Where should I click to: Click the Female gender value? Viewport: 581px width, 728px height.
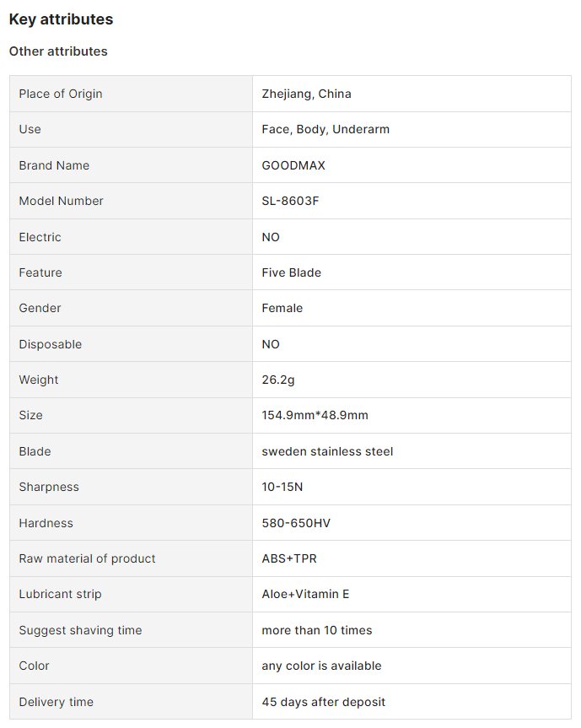[282, 308]
